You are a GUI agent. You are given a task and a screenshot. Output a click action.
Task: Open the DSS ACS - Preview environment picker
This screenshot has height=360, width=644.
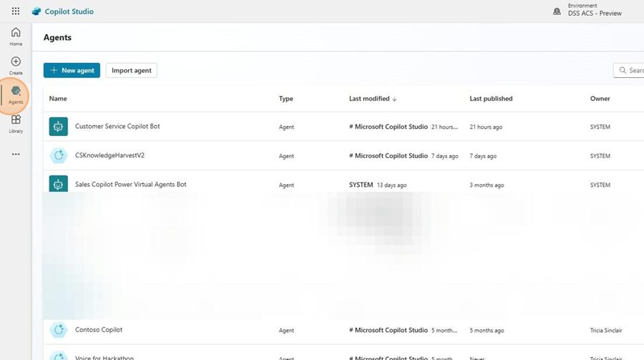[x=595, y=14]
